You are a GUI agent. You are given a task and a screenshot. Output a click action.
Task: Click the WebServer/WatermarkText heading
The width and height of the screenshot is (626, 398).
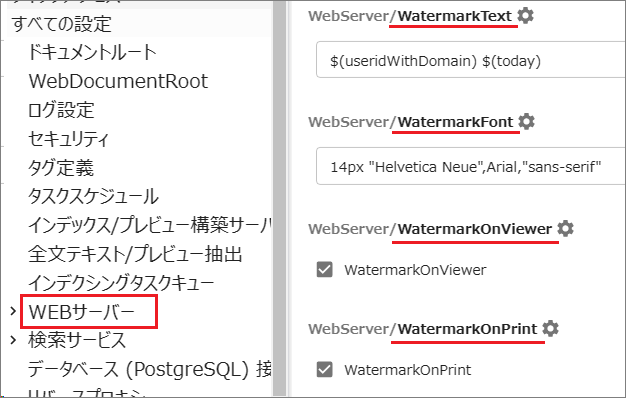[410, 16]
